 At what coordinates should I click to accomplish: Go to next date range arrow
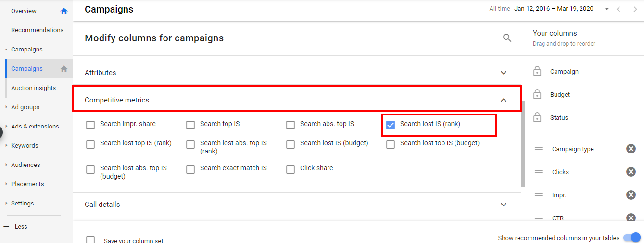635,9
